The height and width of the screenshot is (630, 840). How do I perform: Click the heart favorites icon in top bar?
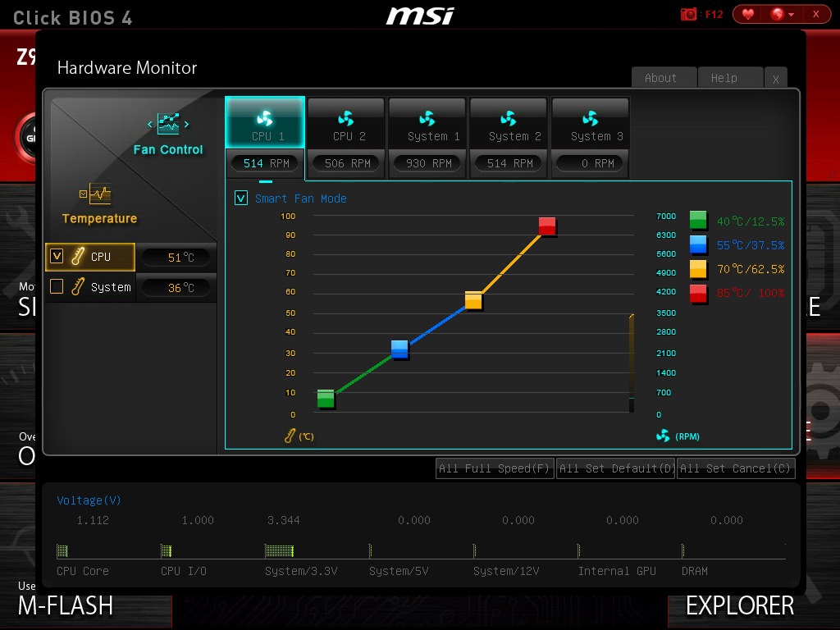(x=747, y=14)
